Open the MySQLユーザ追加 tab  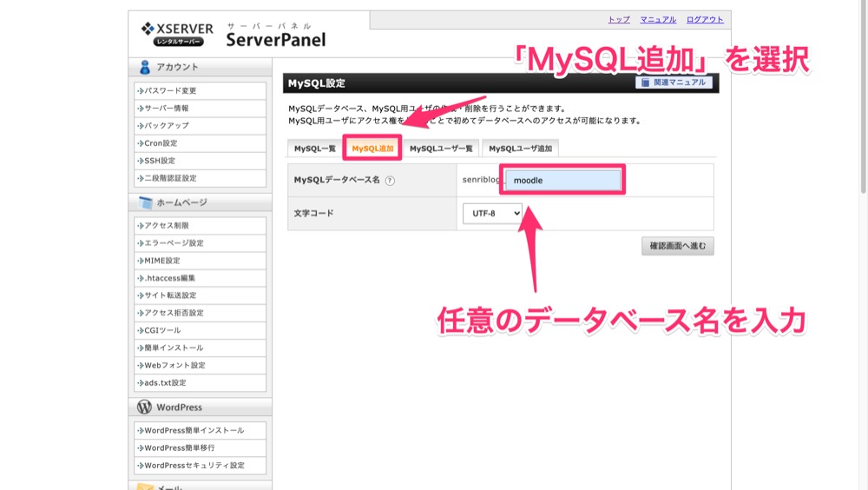click(x=520, y=149)
